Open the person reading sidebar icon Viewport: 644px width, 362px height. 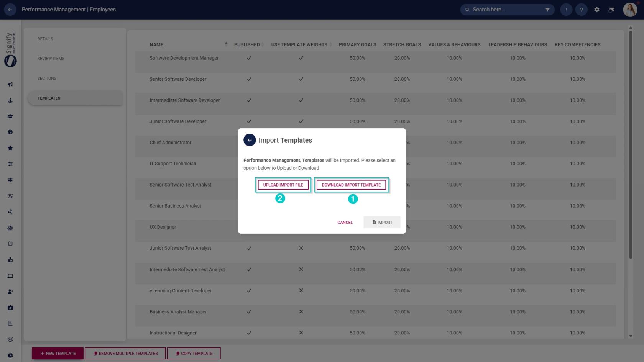pyautogui.click(x=10, y=260)
